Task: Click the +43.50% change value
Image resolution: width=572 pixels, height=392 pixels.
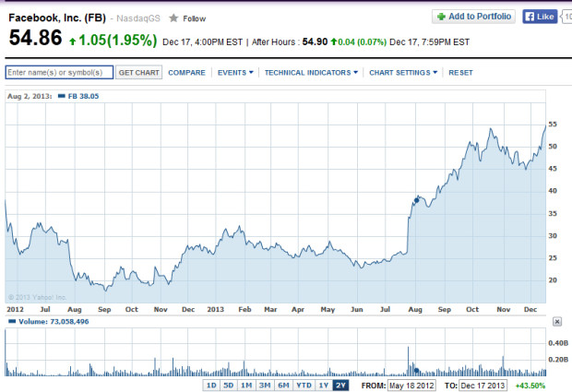Action: [x=530, y=386]
